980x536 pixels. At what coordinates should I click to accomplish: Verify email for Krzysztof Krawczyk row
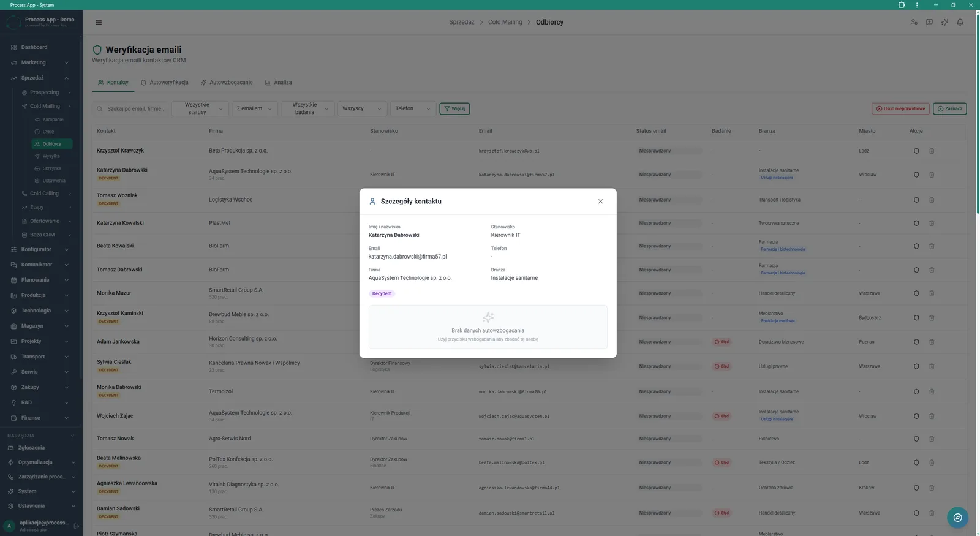tap(916, 151)
